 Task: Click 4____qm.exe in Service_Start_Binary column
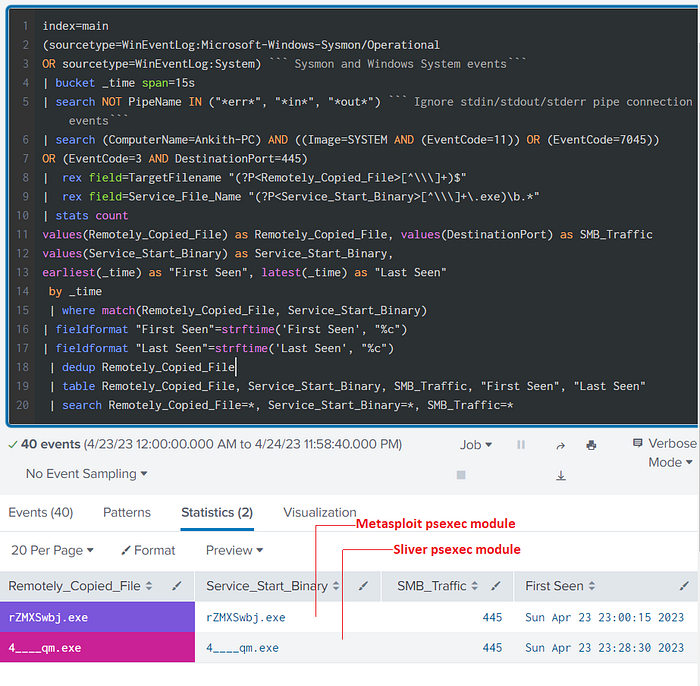[242, 648]
